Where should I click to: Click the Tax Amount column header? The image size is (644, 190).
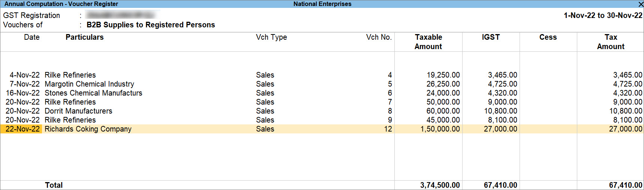(x=611, y=42)
